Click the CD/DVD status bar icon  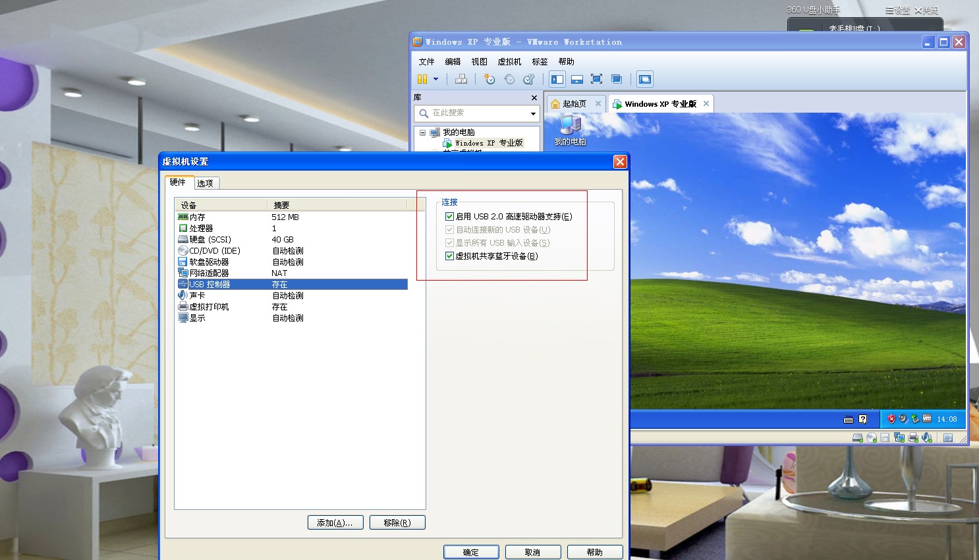point(872,437)
